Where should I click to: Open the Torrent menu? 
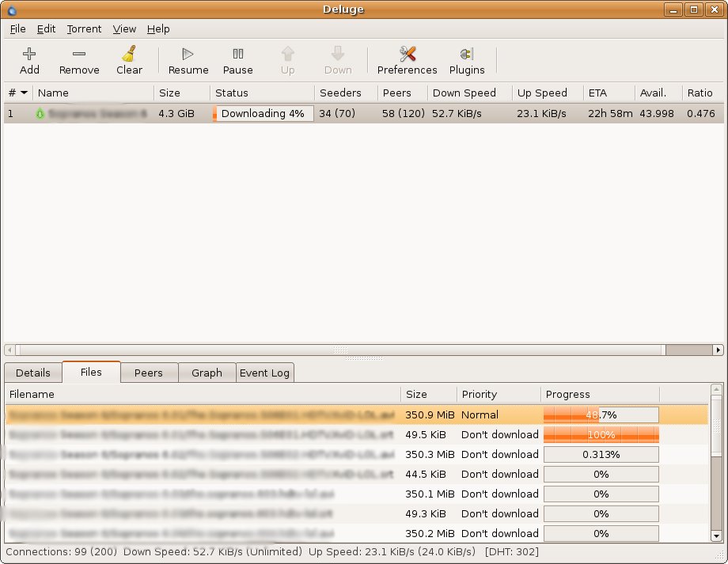84,28
